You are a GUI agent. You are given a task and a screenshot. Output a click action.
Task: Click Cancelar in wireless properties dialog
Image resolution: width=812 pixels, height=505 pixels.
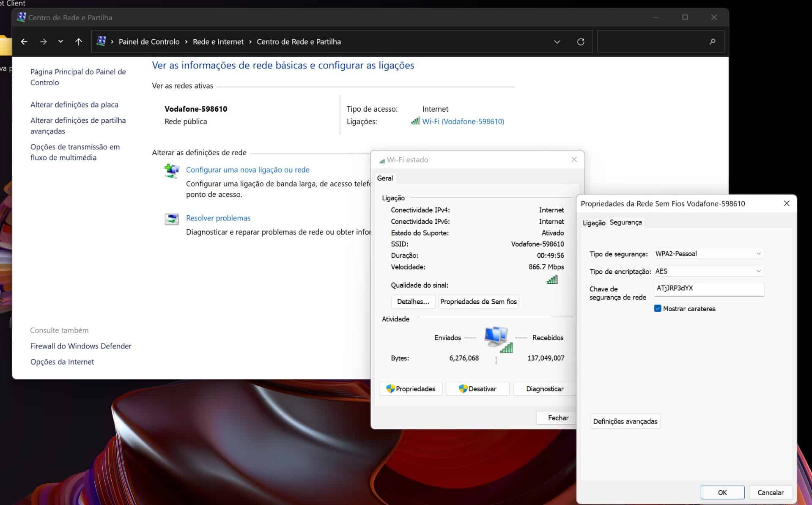(770, 492)
